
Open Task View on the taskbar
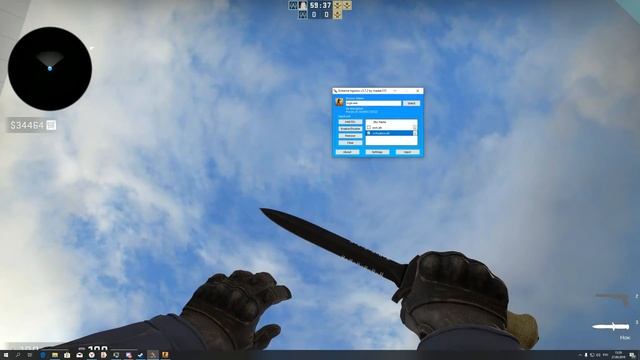(x=29, y=355)
